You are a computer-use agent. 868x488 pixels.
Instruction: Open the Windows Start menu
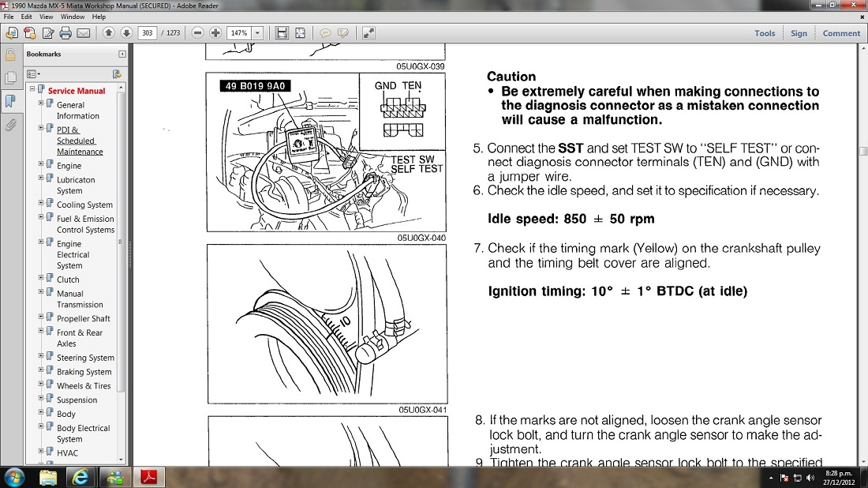pyautogui.click(x=13, y=478)
